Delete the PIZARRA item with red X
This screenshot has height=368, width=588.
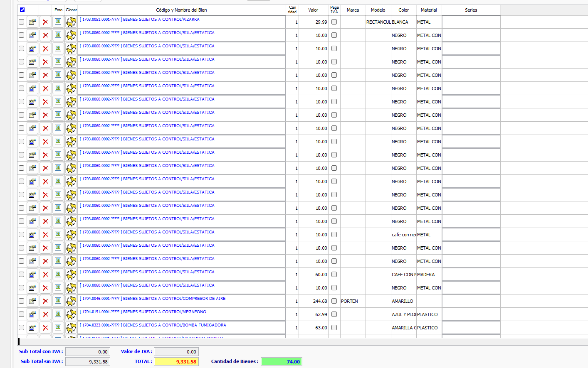pos(45,22)
